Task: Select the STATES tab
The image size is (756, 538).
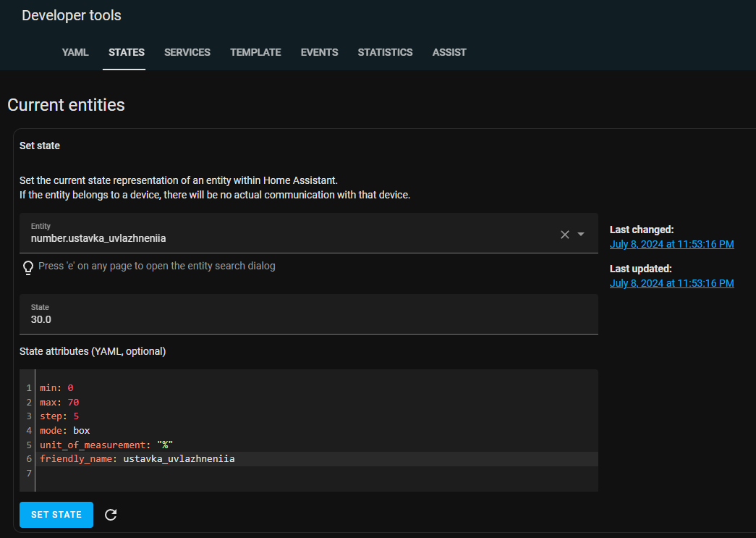Action: [x=127, y=52]
